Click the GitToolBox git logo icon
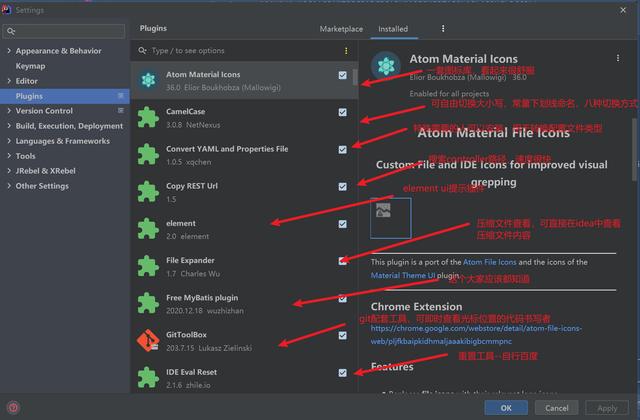The image size is (640, 420). (148, 340)
